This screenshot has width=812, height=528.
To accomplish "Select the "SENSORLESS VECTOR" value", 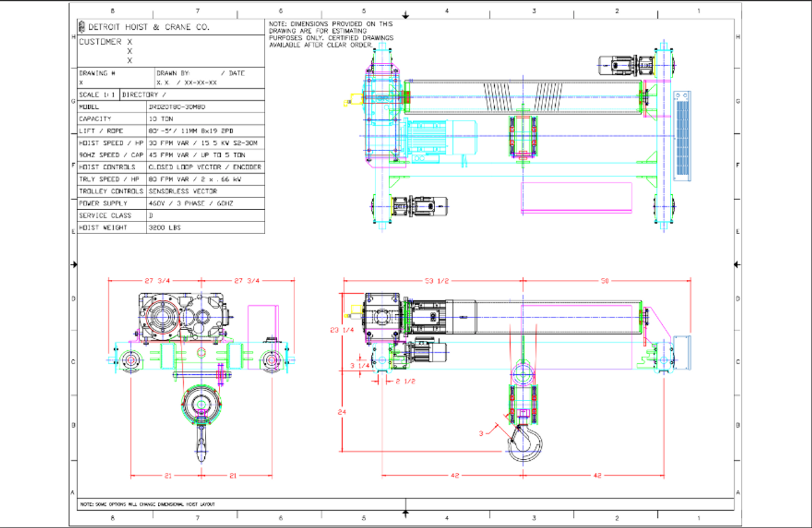I will [183, 192].
